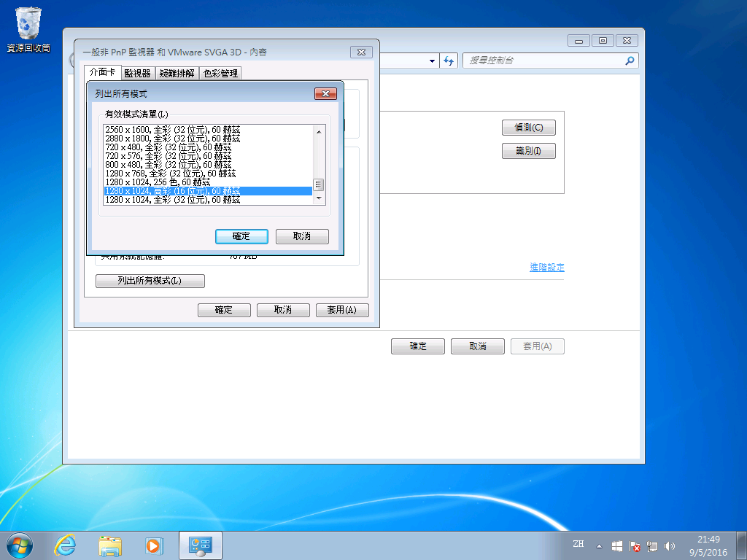Open the 進階設定 link

tap(546, 268)
